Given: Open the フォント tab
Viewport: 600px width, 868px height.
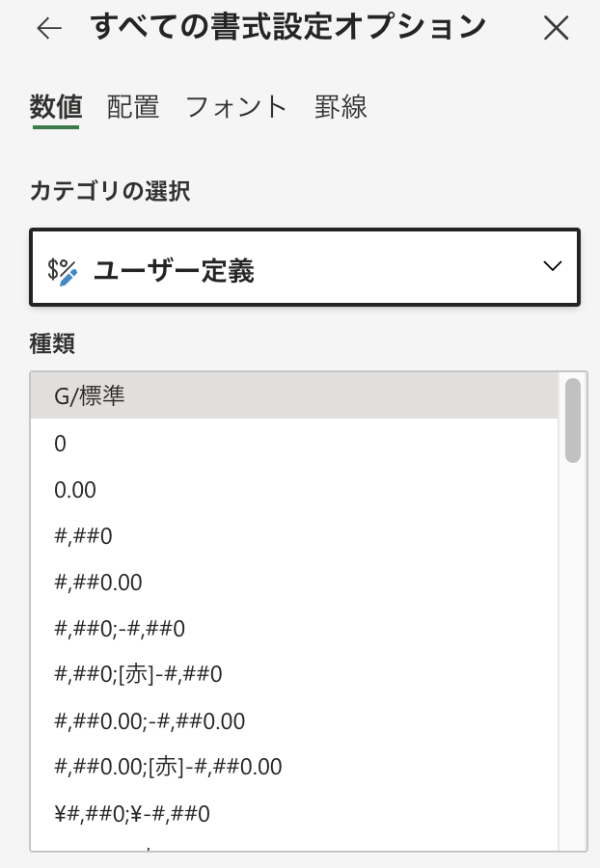Looking at the screenshot, I should 236,107.
